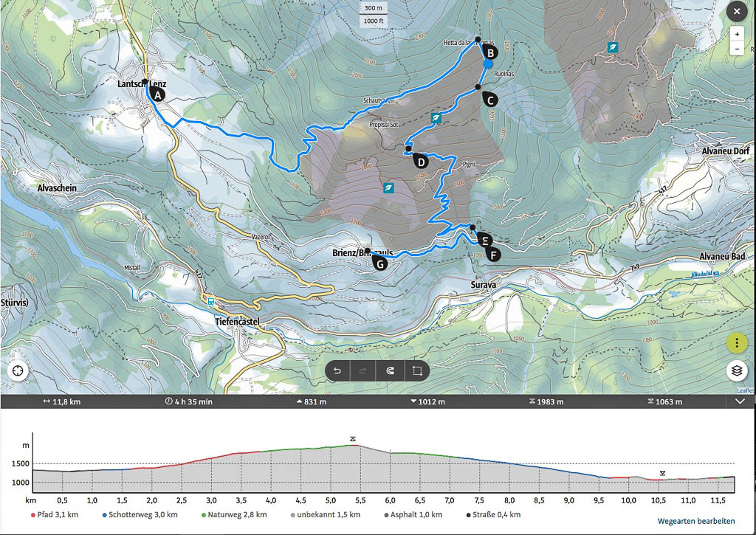Select waypoint marker G at Brienz/Brinzauls

tap(380, 263)
